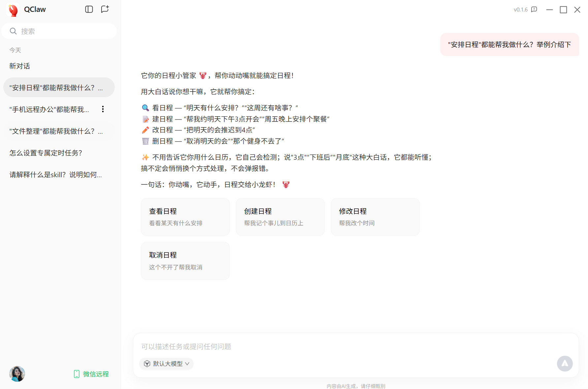Open the user avatar profile
The width and height of the screenshot is (588, 389).
click(x=17, y=374)
